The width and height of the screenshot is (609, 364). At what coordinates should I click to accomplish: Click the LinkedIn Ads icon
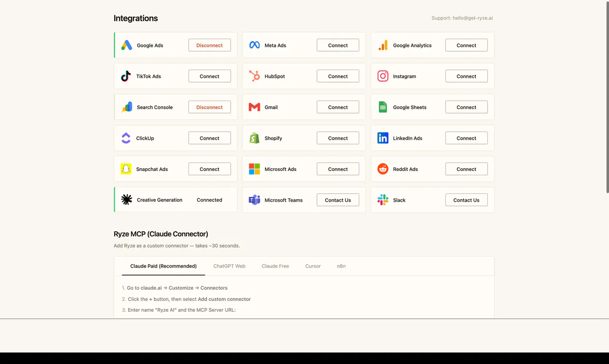pyautogui.click(x=383, y=138)
